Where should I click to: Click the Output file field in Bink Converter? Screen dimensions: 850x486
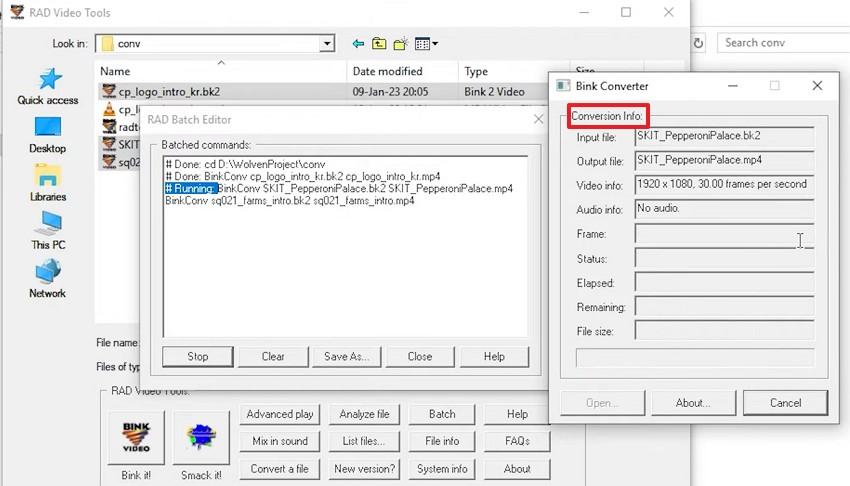tap(724, 161)
